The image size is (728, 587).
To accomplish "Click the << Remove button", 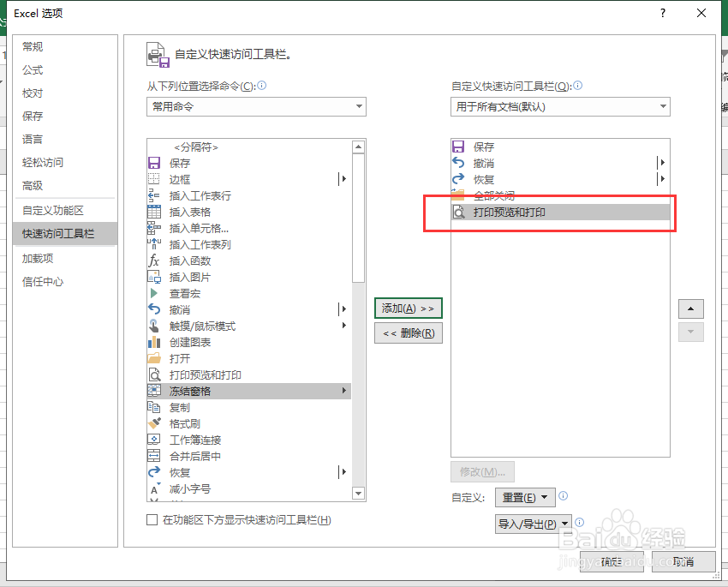I will (x=408, y=333).
